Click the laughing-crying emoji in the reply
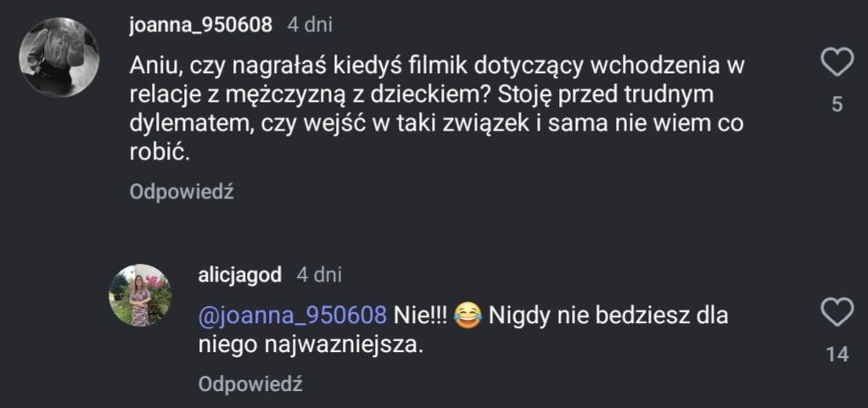The width and height of the screenshot is (868, 408). pos(468,316)
